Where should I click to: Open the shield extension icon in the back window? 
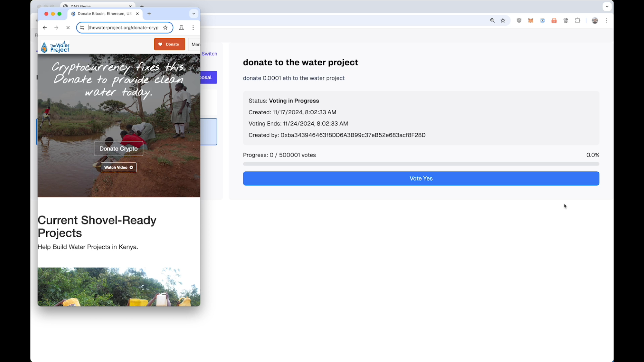[x=519, y=20]
